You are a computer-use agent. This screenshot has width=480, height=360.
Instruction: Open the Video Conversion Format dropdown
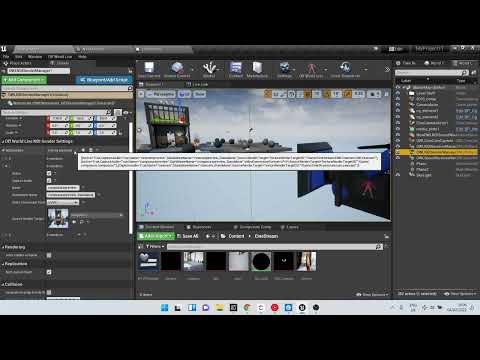coord(63,202)
